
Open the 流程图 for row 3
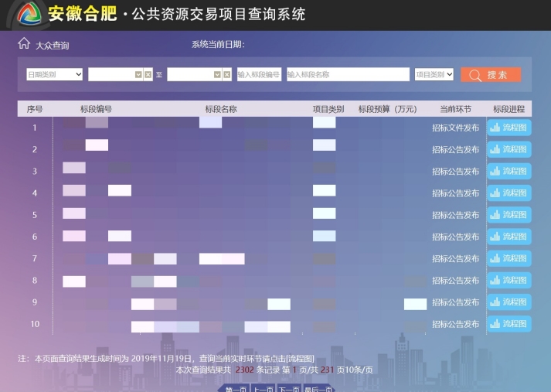[x=509, y=171]
